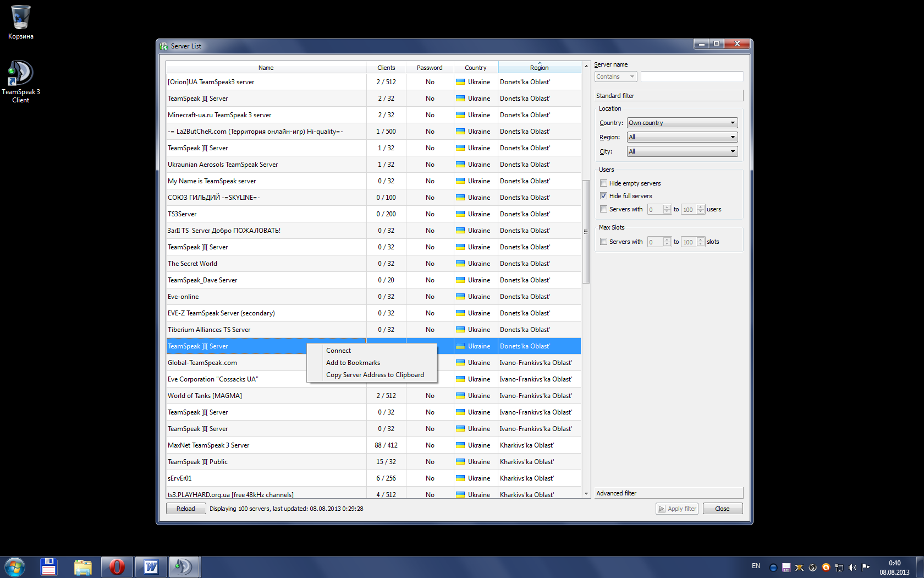Open the Windows Start menu orb
924x578 pixels.
point(15,567)
